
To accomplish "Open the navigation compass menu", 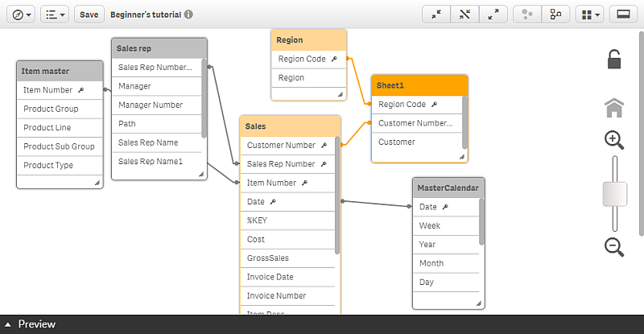I will coord(23,14).
